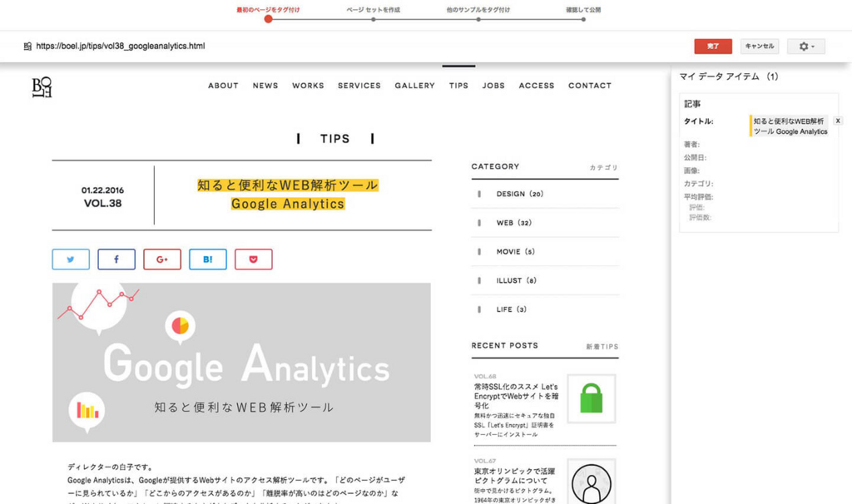
Task: Open the 東京オリンピック pictogram recent post
Action: click(x=514, y=476)
